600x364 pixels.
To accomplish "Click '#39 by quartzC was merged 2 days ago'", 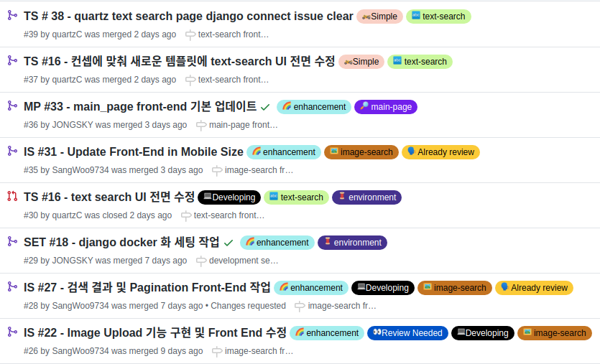I will pos(100,34).
